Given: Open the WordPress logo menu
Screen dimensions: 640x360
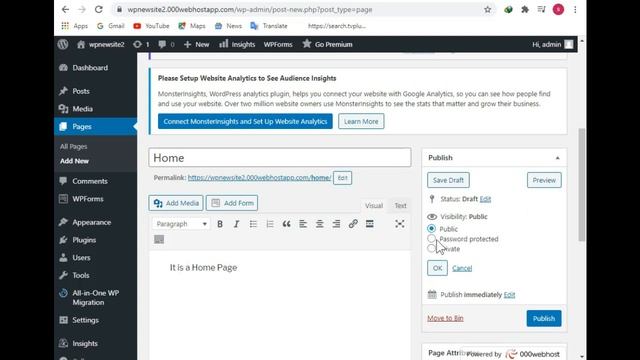Looking at the screenshot, I should coord(63,44).
